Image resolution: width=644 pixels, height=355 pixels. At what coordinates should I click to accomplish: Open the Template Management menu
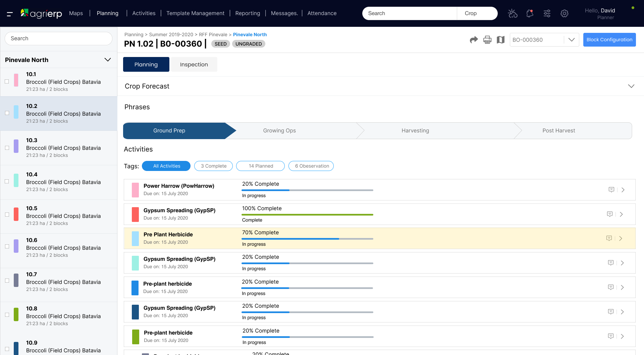(x=195, y=13)
